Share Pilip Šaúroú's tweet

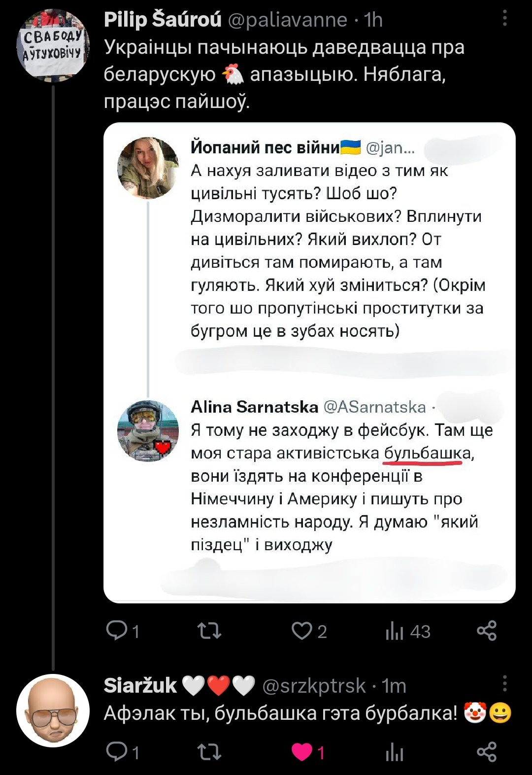click(x=487, y=631)
